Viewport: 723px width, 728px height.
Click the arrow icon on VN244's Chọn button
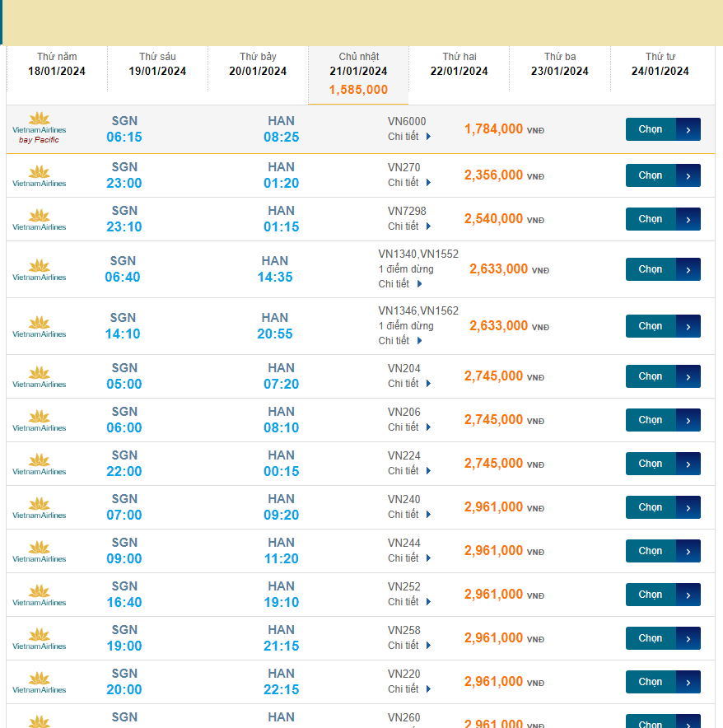click(688, 551)
